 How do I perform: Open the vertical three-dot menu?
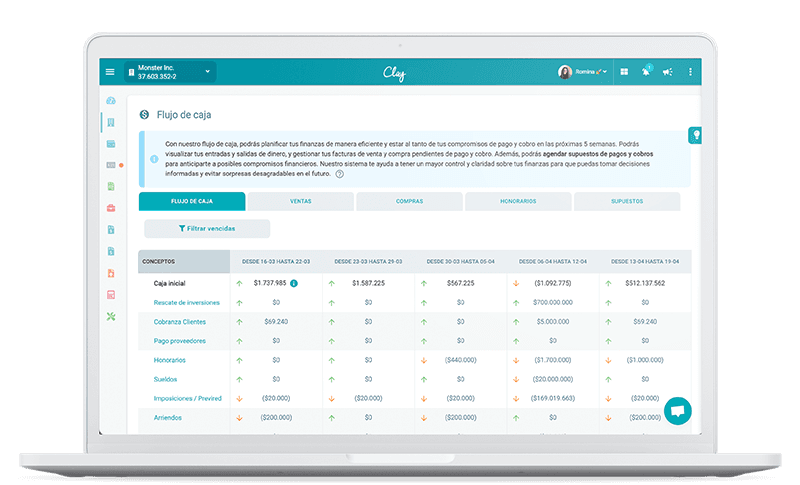pyautogui.click(x=690, y=72)
